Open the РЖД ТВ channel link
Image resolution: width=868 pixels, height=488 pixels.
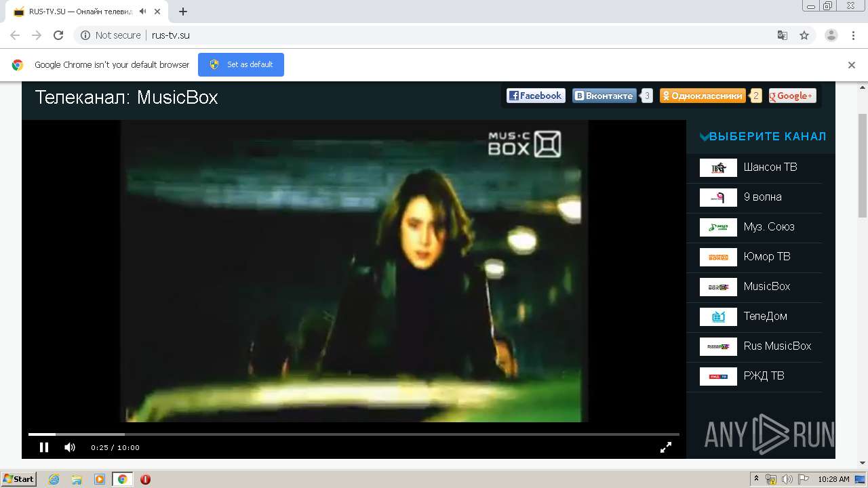pos(764,376)
